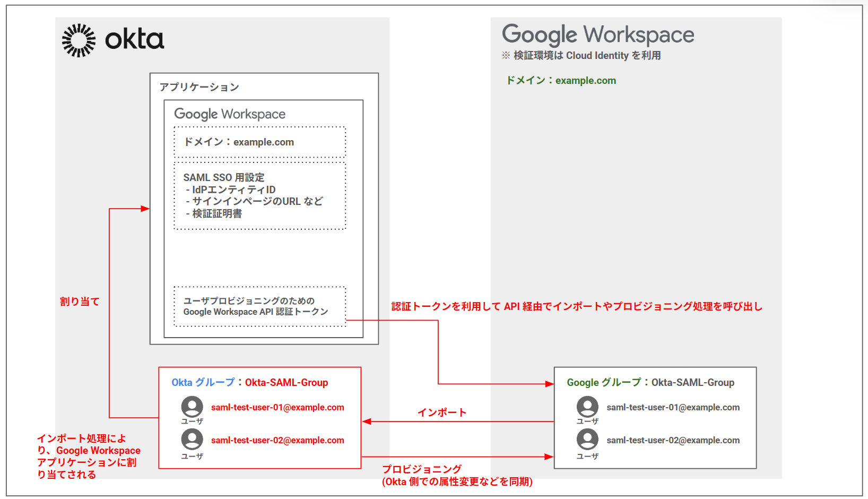Click the Google Workspace logo inside the application box
The image size is (868, 499).
(229, 114)
